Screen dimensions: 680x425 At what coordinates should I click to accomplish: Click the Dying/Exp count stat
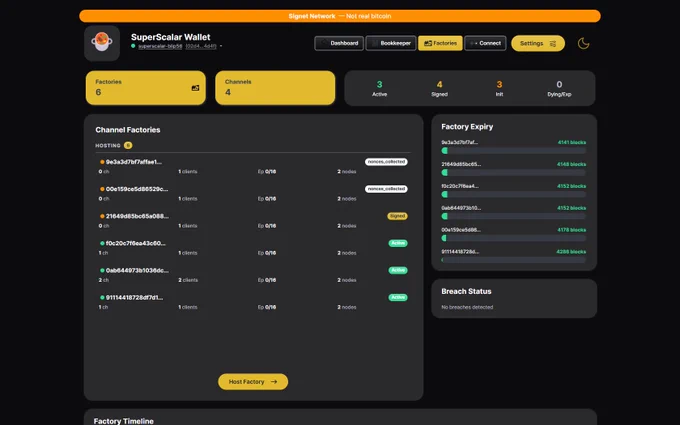point(559,88)
